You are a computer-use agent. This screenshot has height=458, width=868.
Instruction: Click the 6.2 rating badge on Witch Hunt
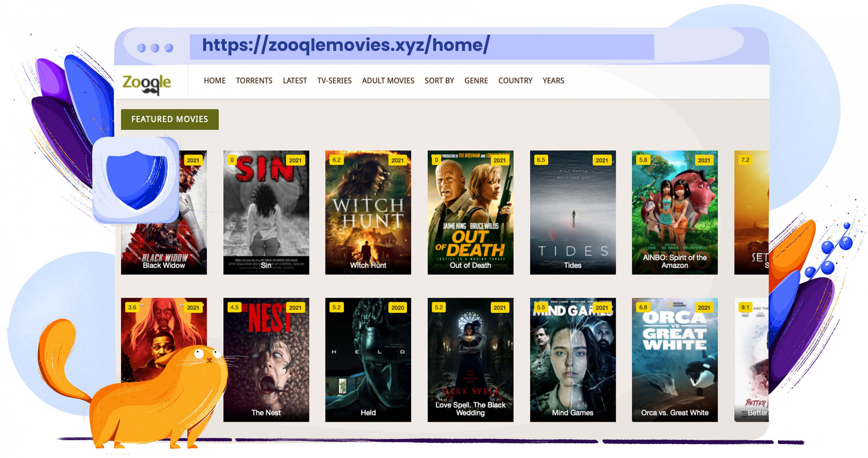pyautogui.click(x=336, y=160)
